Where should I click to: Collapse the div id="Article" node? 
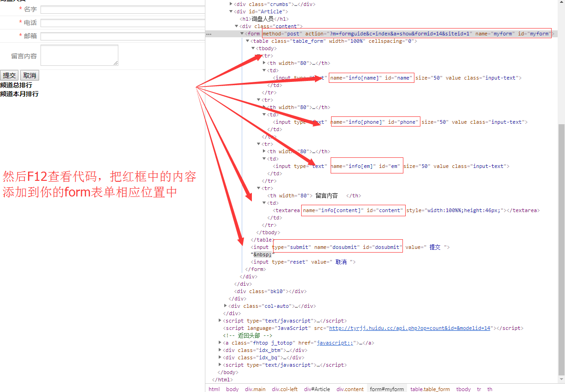click(231, 12)
